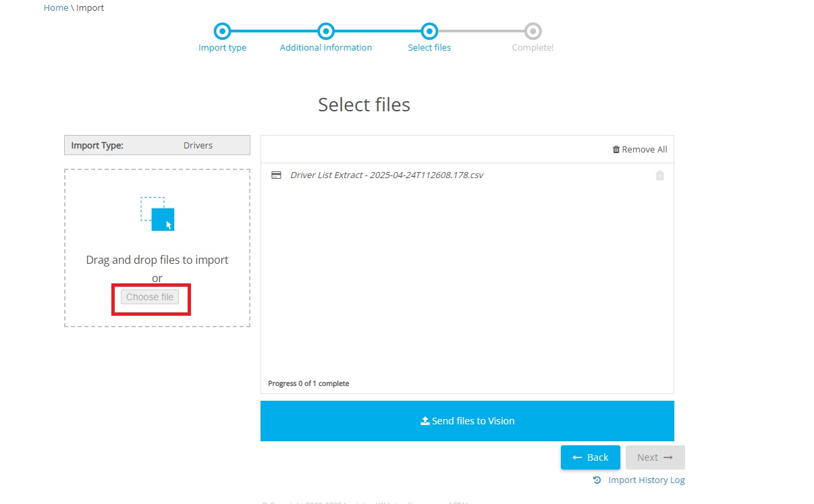Send files to Vision

467,421
